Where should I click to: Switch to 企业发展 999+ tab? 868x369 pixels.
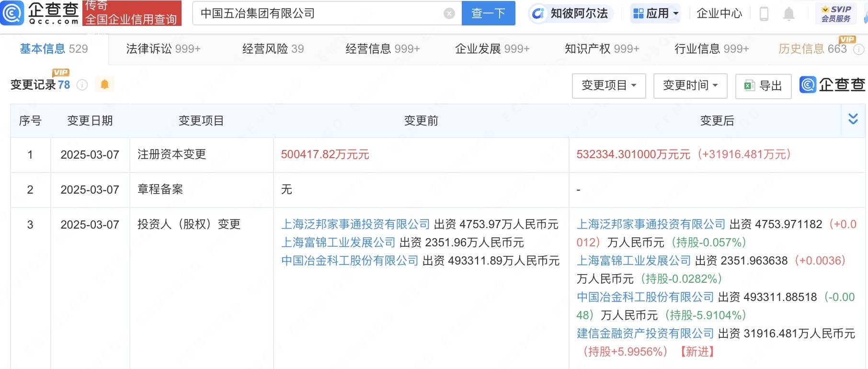point(492,49)
